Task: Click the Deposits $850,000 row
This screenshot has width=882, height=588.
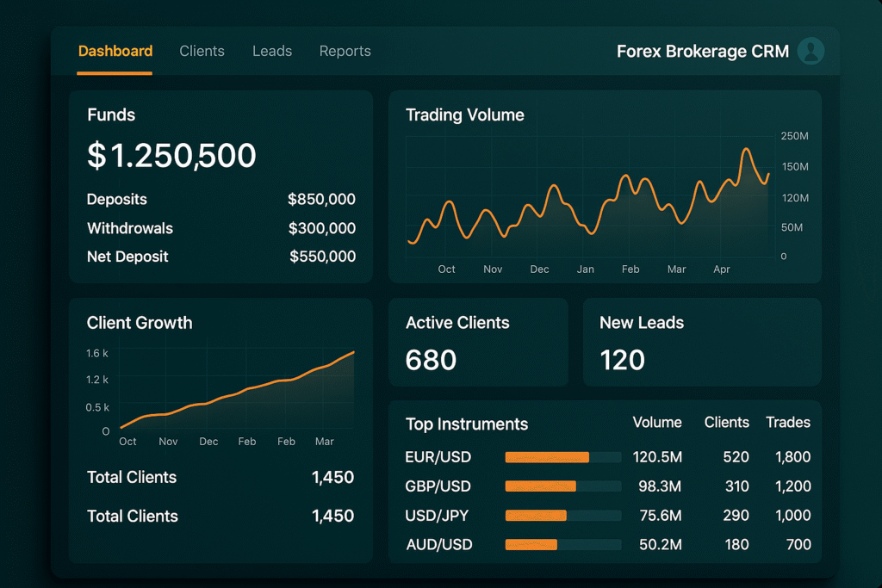Action: [x=220, y=199]
